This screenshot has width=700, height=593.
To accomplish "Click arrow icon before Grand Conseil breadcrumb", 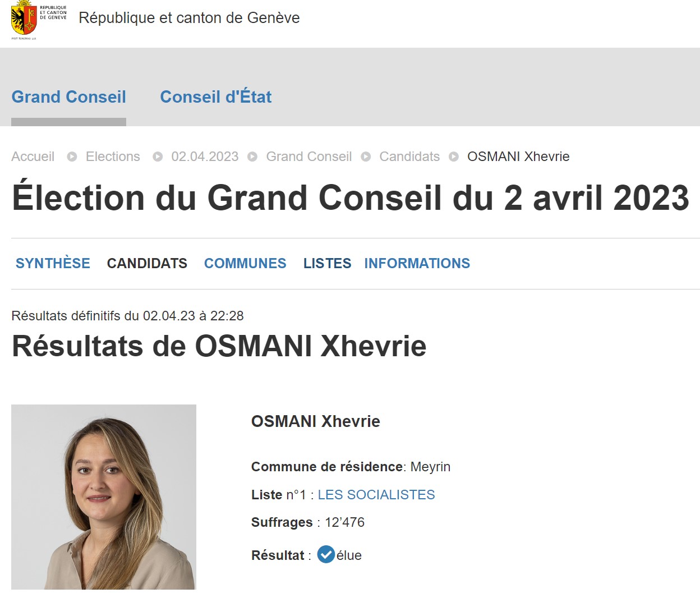I will [252, 157].
